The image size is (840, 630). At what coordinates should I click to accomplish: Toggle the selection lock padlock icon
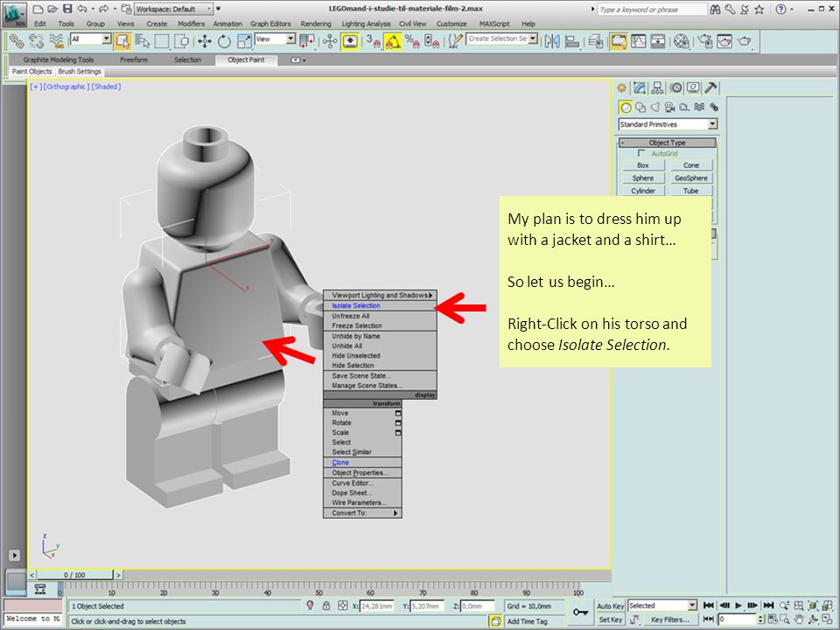pos(326,605)
